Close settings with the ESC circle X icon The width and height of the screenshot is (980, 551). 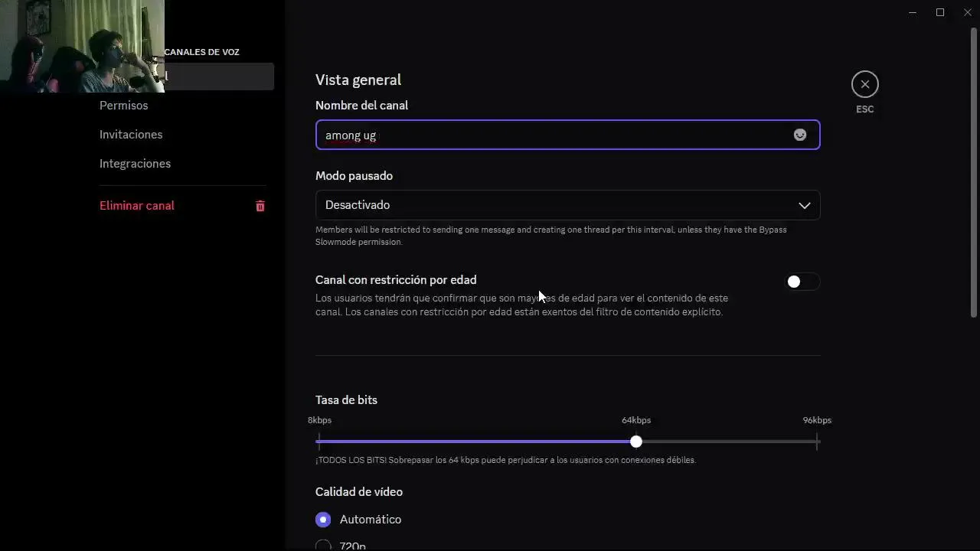tap(864, 84)
